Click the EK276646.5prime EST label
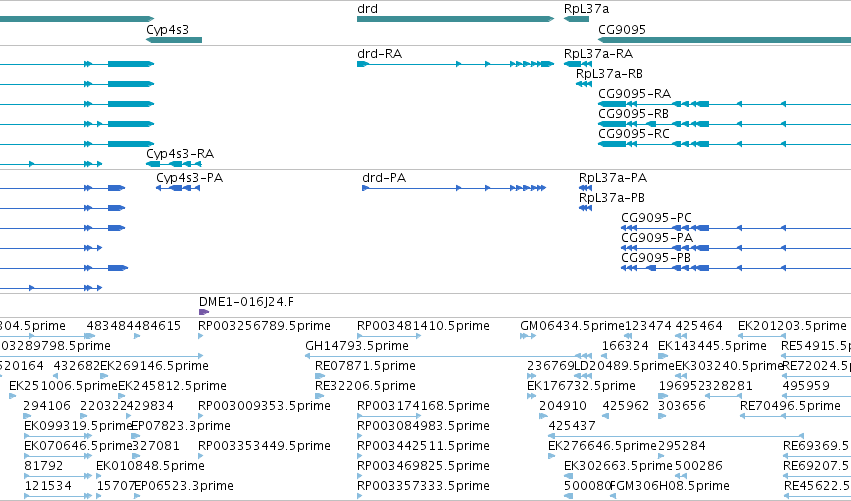Viewport: 851px width, 501px height. click(602, 447)
